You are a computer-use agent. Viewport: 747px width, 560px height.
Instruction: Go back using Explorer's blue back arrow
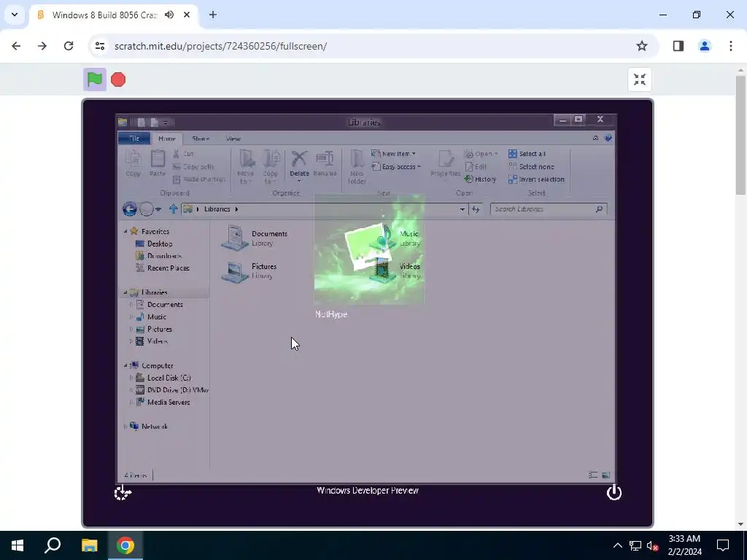(130, 209)
